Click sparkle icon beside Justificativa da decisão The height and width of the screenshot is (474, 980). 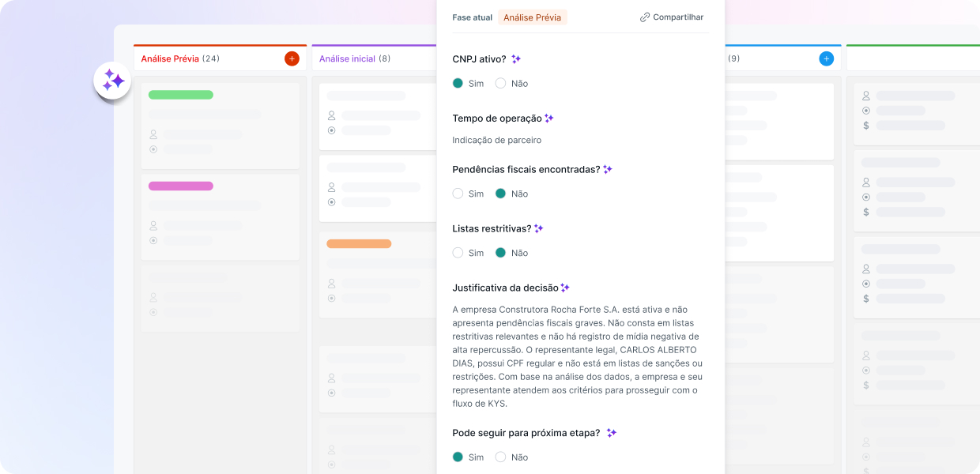point(565,288)
